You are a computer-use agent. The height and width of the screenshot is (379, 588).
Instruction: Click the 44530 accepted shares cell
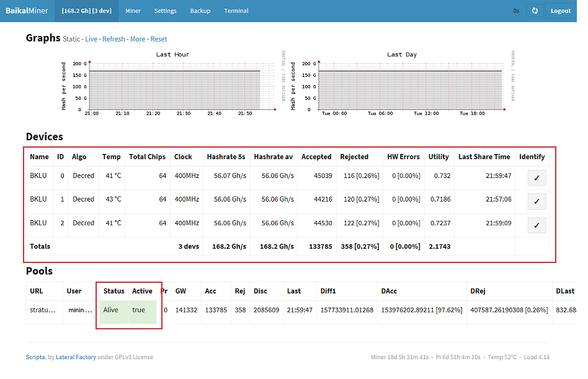click(x=323, y=223)
